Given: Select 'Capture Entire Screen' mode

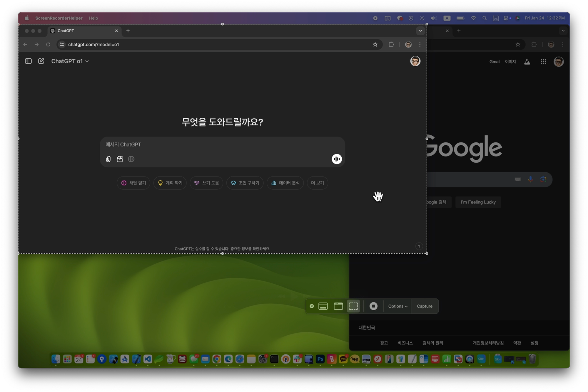Looking at the screenshot, I should (x=323, y=306).
